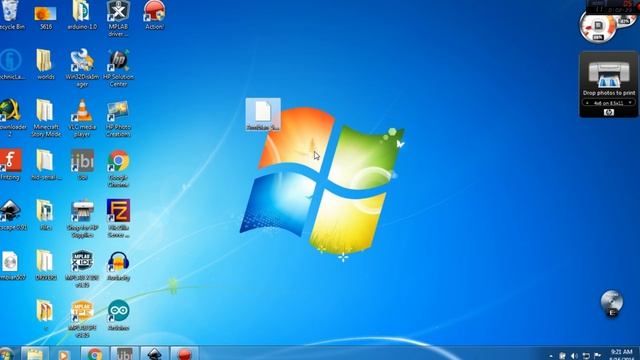Switch to Action! recorder on the taskbar
This screenshot has height=360, width=640.
184,354
